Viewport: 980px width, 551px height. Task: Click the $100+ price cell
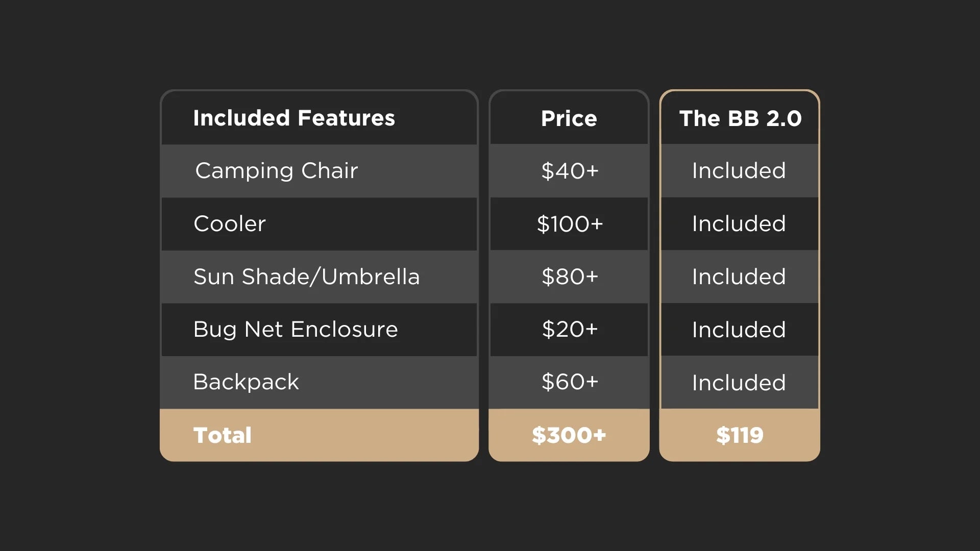tap(570, 224)
